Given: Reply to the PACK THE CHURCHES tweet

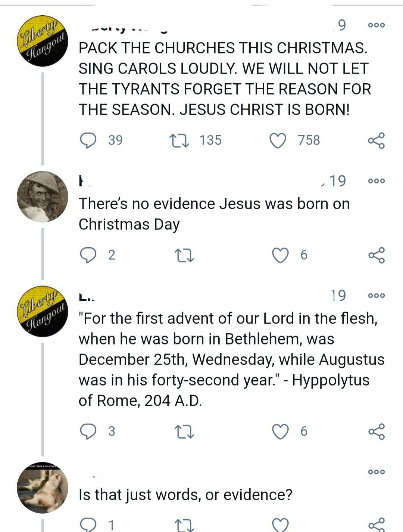Looking at the screenshot, I should pos(88,140).
